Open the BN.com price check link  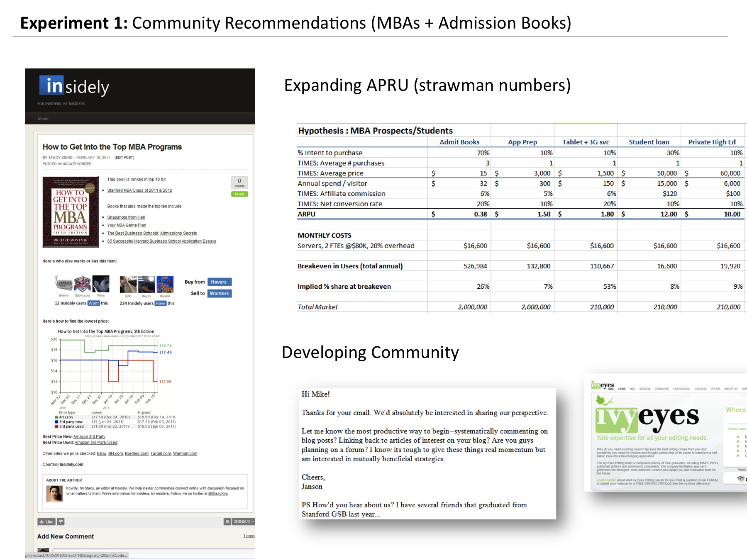115,453
